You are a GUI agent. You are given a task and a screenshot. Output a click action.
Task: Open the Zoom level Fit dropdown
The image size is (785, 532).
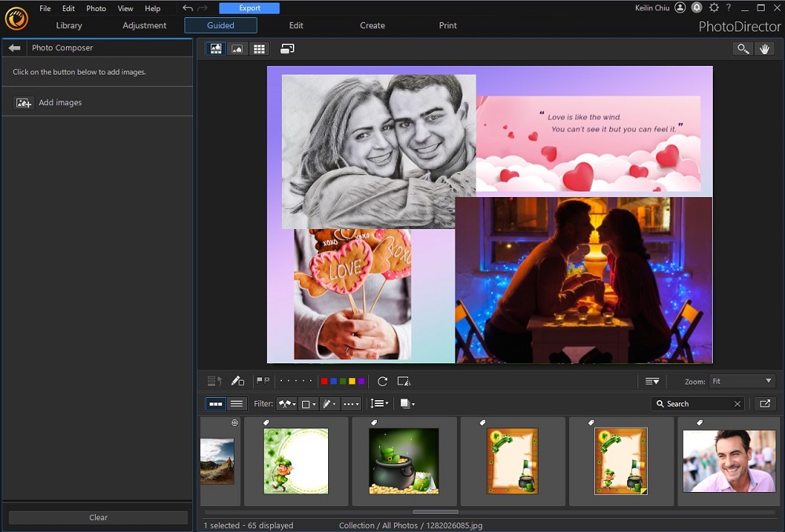pos(741,381)
